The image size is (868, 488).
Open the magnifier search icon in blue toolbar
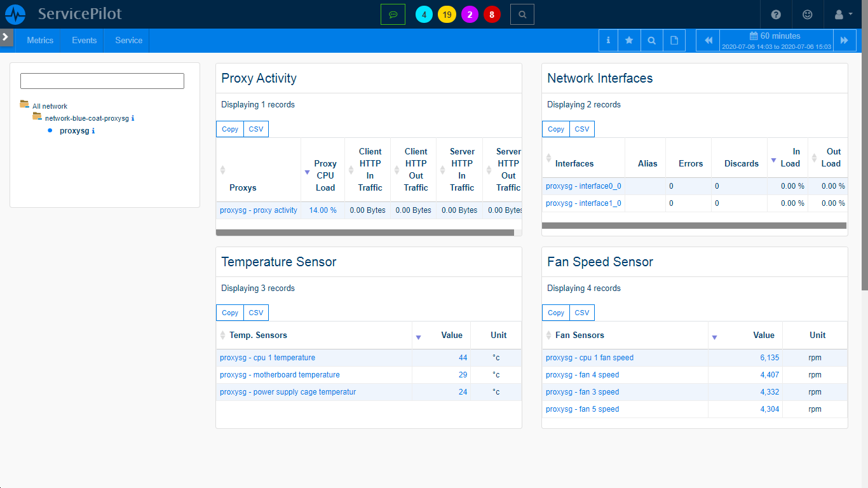click(x=651, y=40)
